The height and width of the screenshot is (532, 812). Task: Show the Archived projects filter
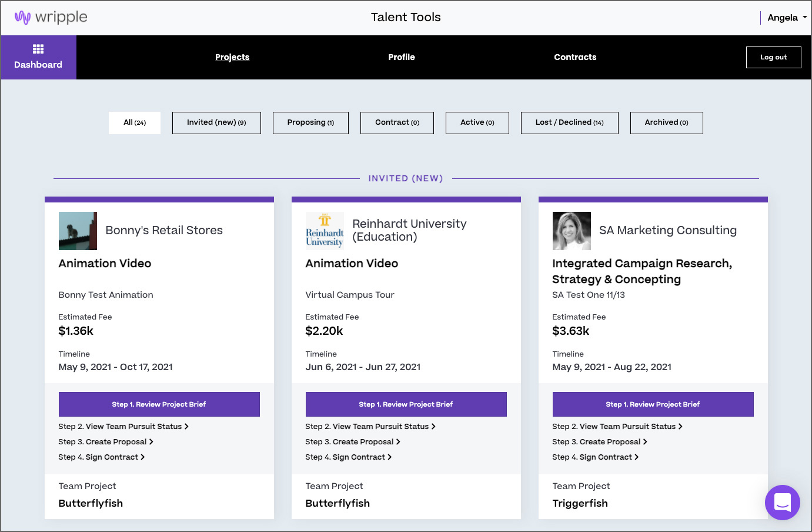pyautogui.click(x=666, y=122)
